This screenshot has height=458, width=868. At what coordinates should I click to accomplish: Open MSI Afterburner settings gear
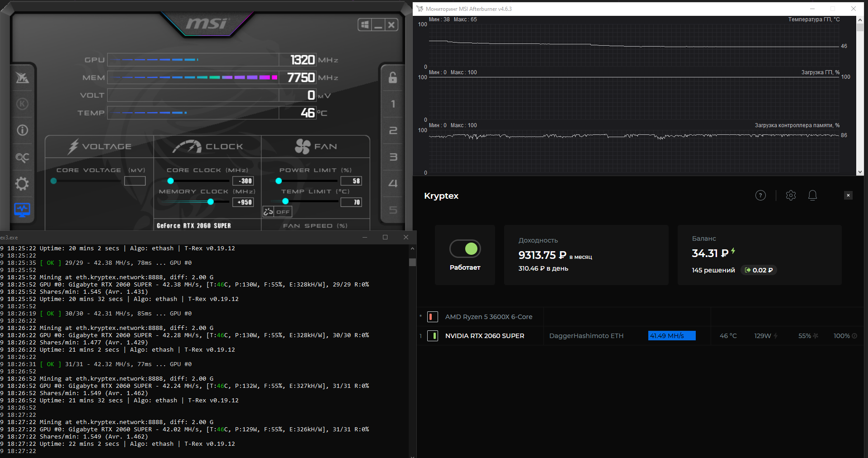pos(22,183)
